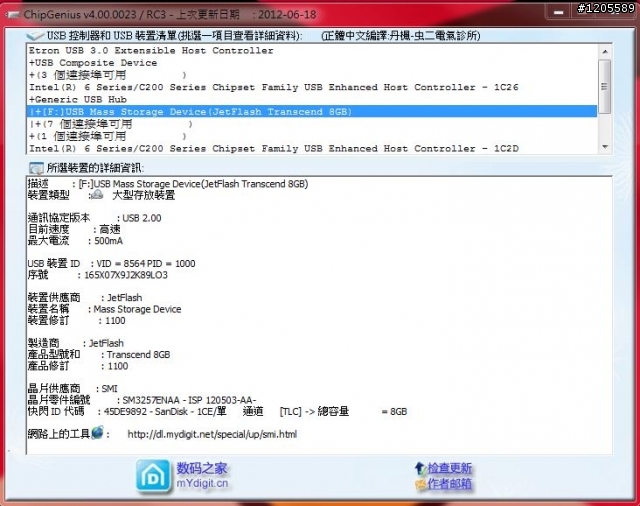Viewport: 640px width, 506px height.
Task: Click the USB 2.00 protocol version value
Action: [x=142, y=218]
